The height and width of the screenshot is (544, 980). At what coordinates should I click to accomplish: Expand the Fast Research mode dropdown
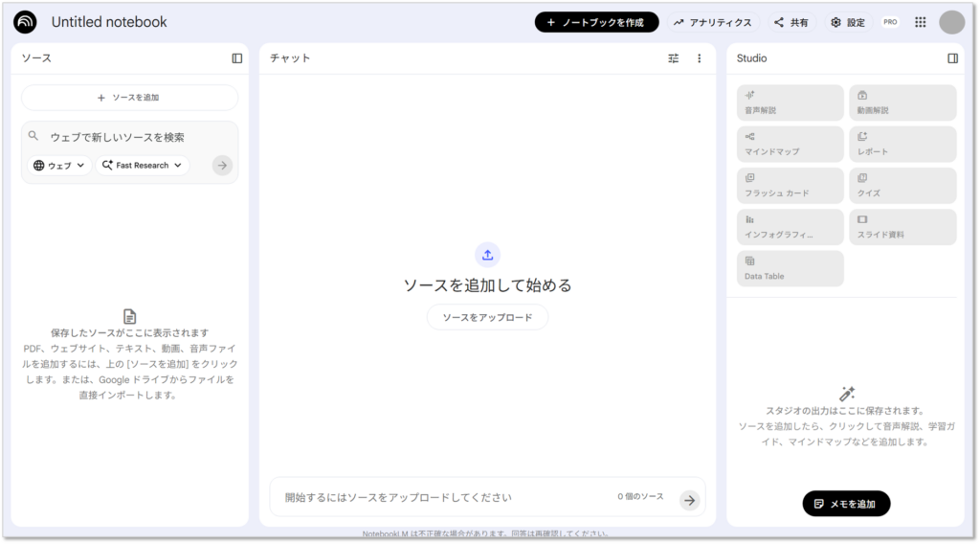click(x=142, y=166)
